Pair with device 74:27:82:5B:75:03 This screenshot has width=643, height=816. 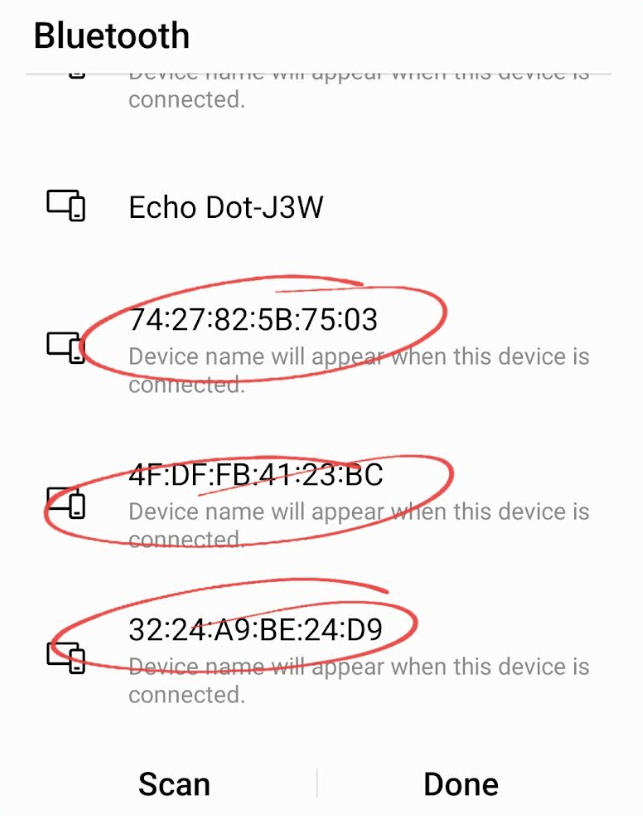pos(253,321)
